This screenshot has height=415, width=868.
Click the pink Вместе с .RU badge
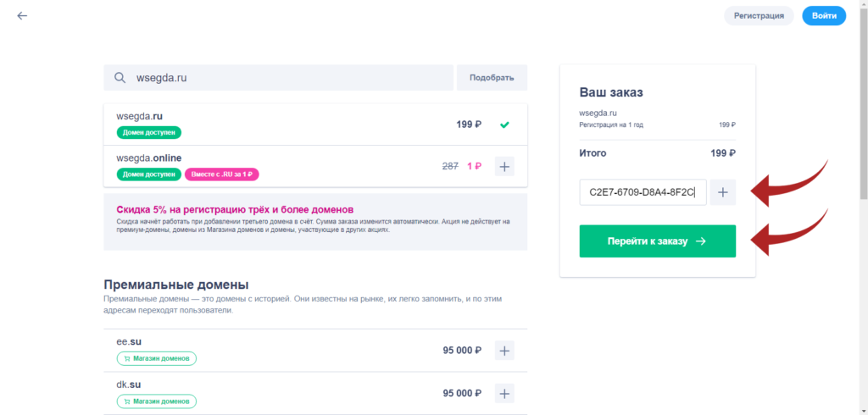point(222,174)
